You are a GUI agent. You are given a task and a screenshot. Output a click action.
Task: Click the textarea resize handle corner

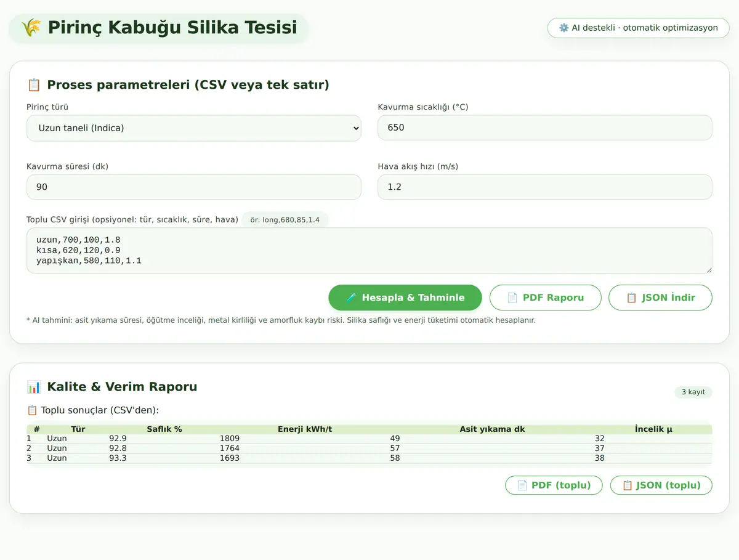pos(708,269)
